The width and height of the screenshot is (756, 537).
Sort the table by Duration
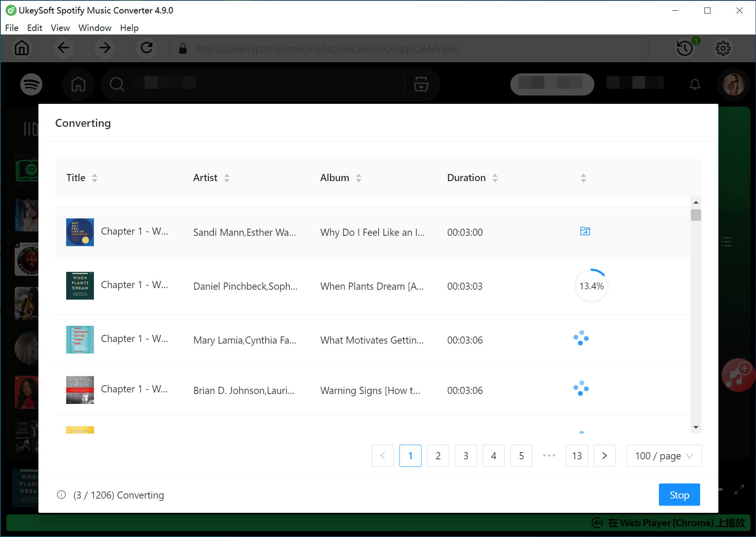[x=495, y=178]
